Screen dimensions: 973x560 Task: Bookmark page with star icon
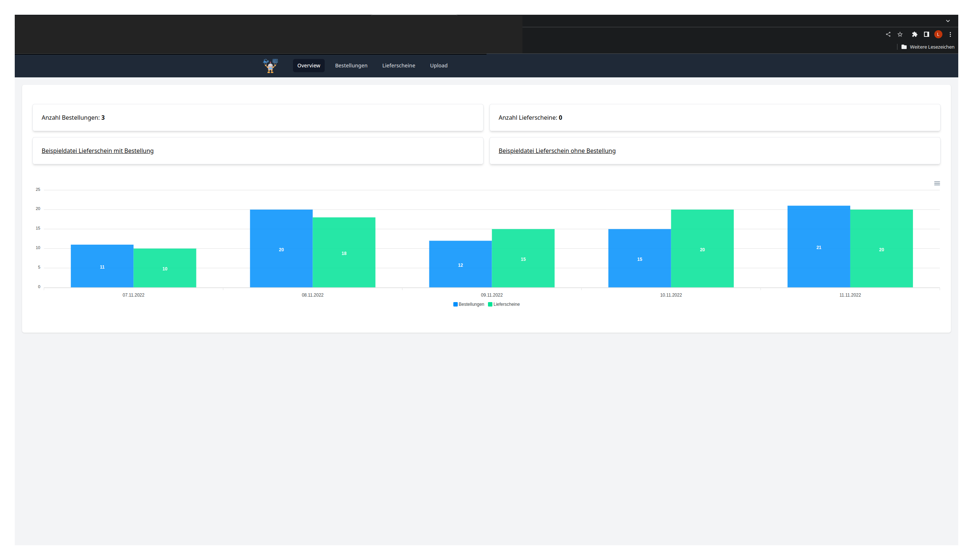900,34
